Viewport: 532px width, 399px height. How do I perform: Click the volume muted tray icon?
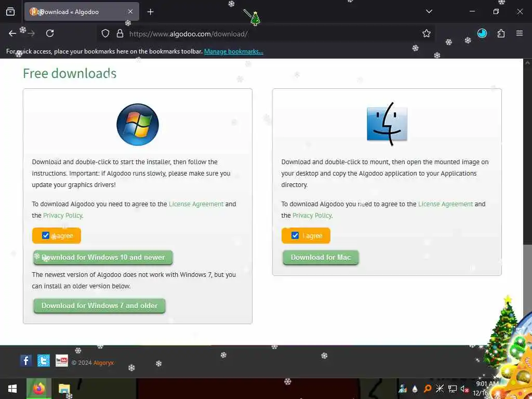[x=464, y=389]
